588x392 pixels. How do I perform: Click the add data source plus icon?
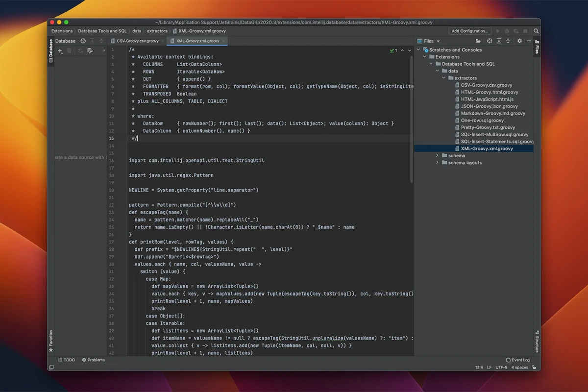click(x=60, y=51)
